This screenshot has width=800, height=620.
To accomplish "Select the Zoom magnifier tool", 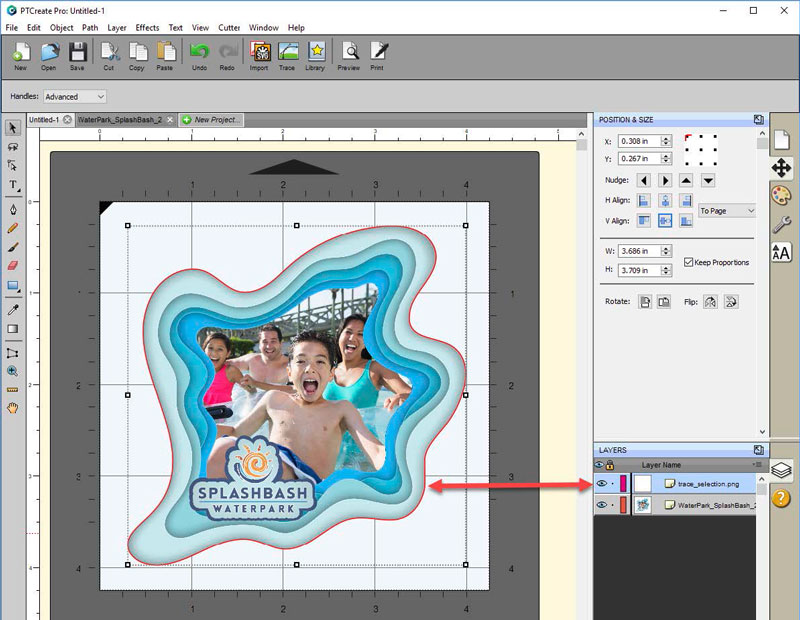I will pos(13,371).
